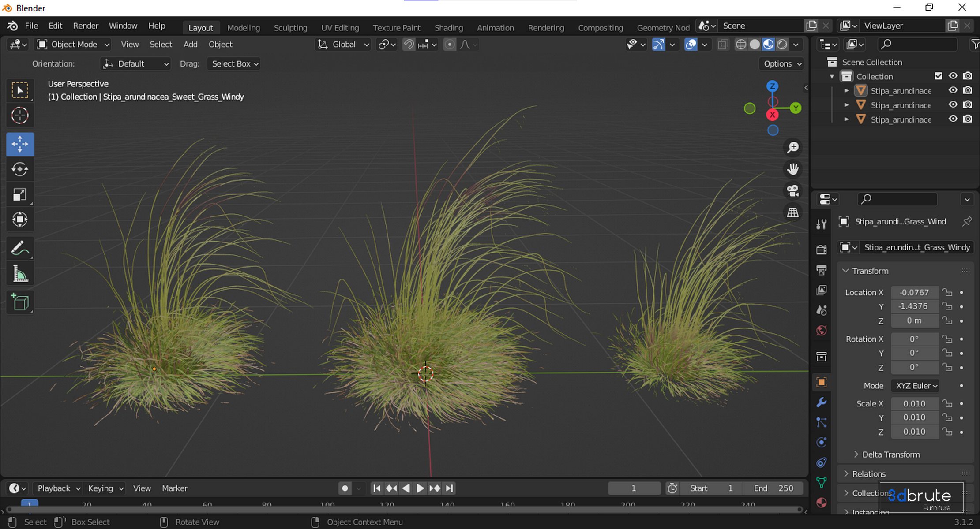This screenshot has width=980, height=529.
Task: Open the viewport Options button
Action: (x=782, y=63)
